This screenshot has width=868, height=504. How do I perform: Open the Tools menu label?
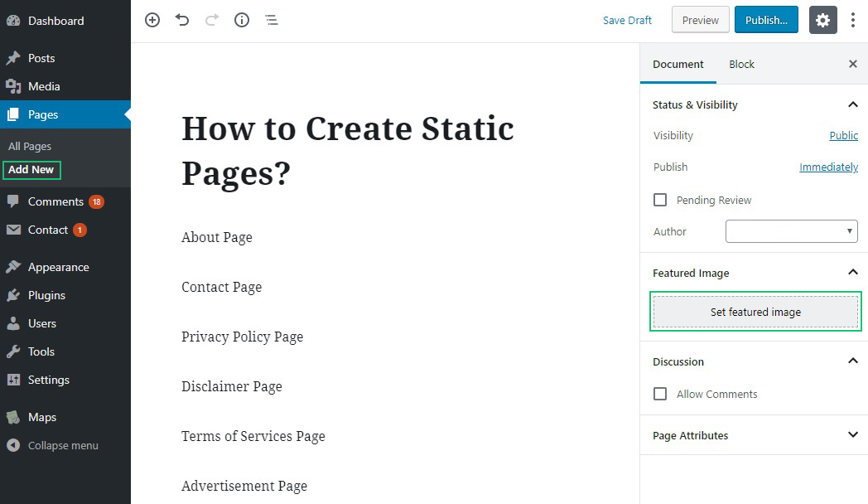point(41,351)
